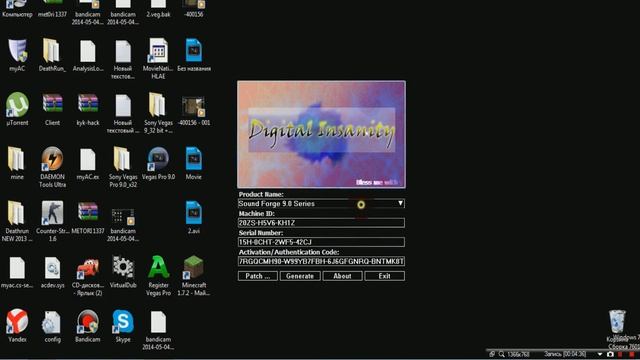640x360 pixels.
Task: Open the Client archive
Action: pos(52,104)
